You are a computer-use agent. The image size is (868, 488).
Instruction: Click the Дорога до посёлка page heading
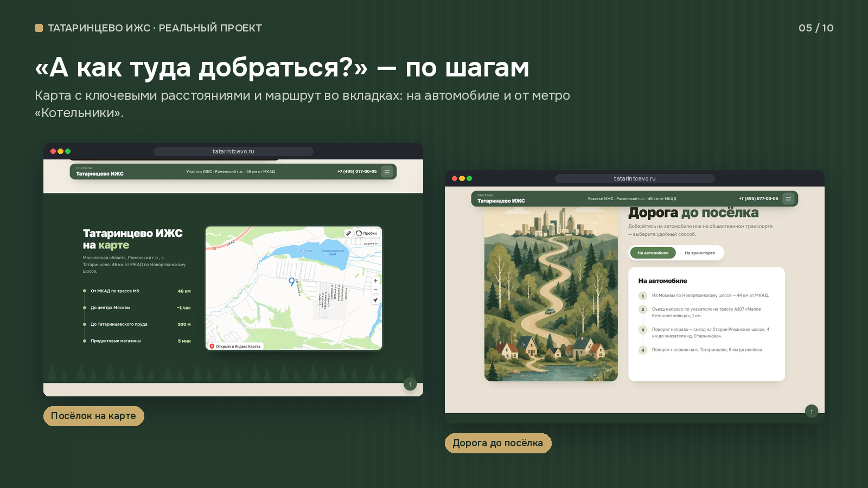pos(693,213)
